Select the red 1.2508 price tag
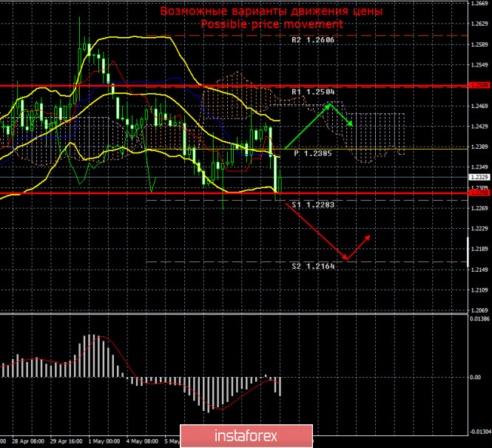Image resolution: width=492 pixels, height=448 pixels. tap(479, 85)
